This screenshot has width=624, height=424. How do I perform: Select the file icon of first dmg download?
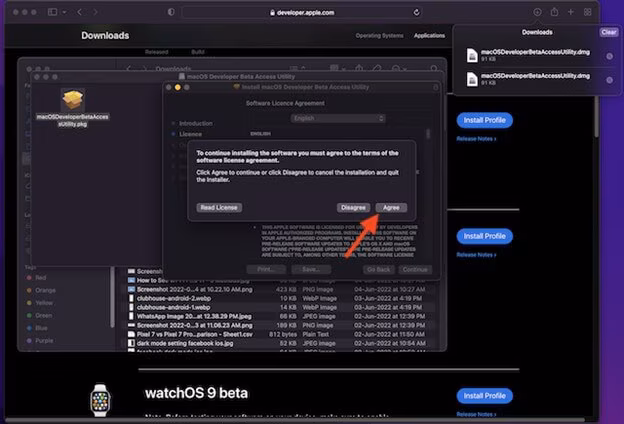pyautogui.click(x=472, y=55)
